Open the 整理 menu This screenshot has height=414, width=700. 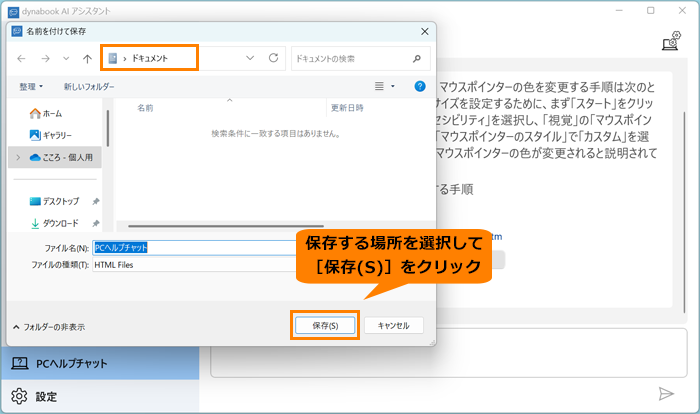point(31,87)
